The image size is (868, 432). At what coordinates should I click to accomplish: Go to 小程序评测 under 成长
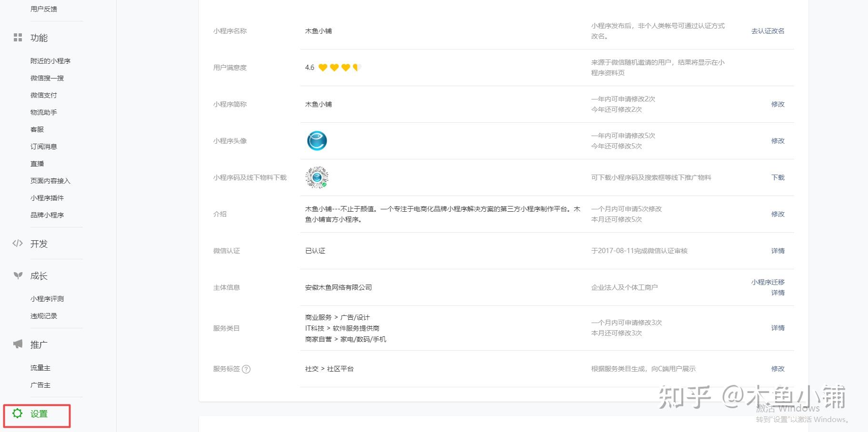pyautogui.click(x=47, y=299)
